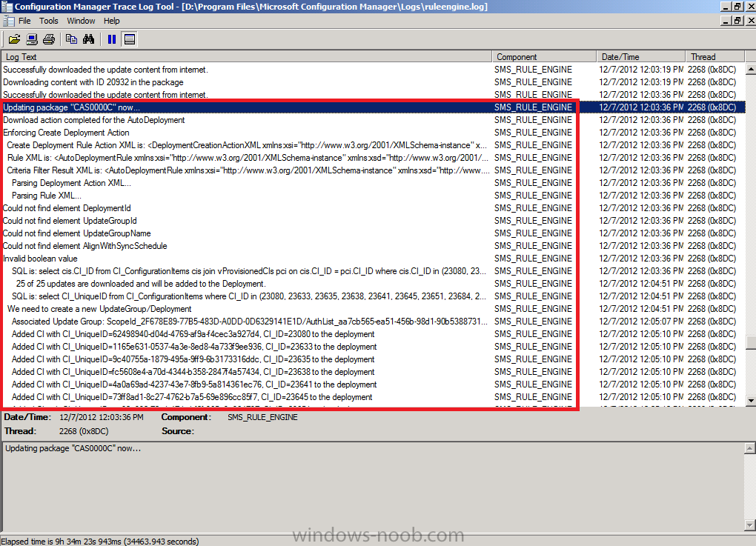This screenshot has height=546, width=756.
Task: Click the Copy to clipboard toolbar icon
Action: pos(71,39)
